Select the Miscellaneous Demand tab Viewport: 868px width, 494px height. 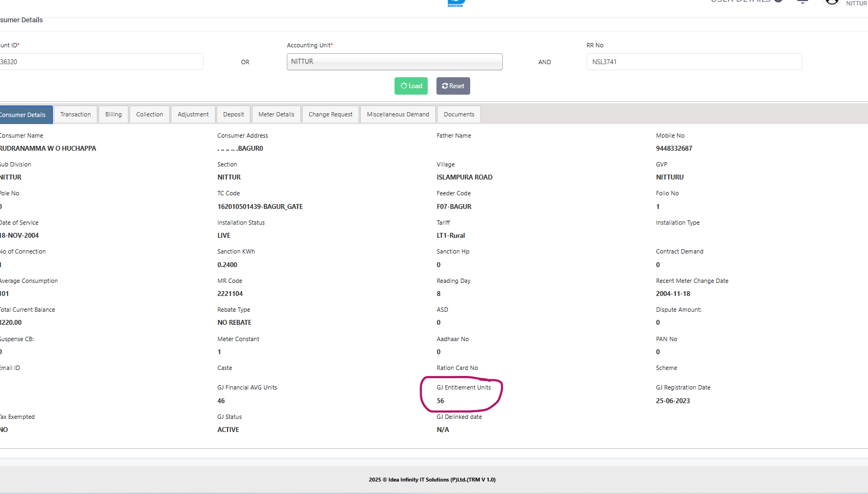point(398,115)
